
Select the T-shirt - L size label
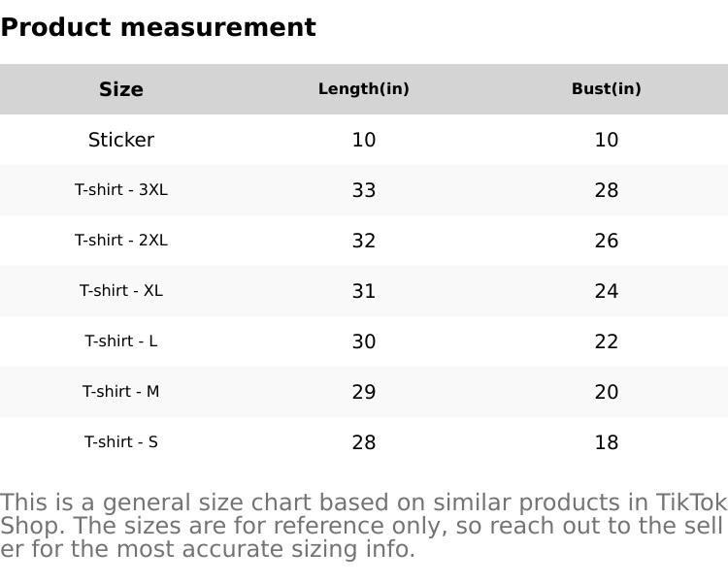[121, 341]
